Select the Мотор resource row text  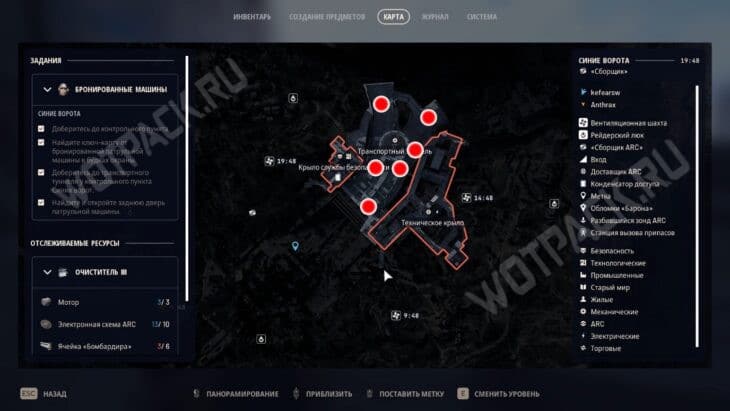coord(68,302)
